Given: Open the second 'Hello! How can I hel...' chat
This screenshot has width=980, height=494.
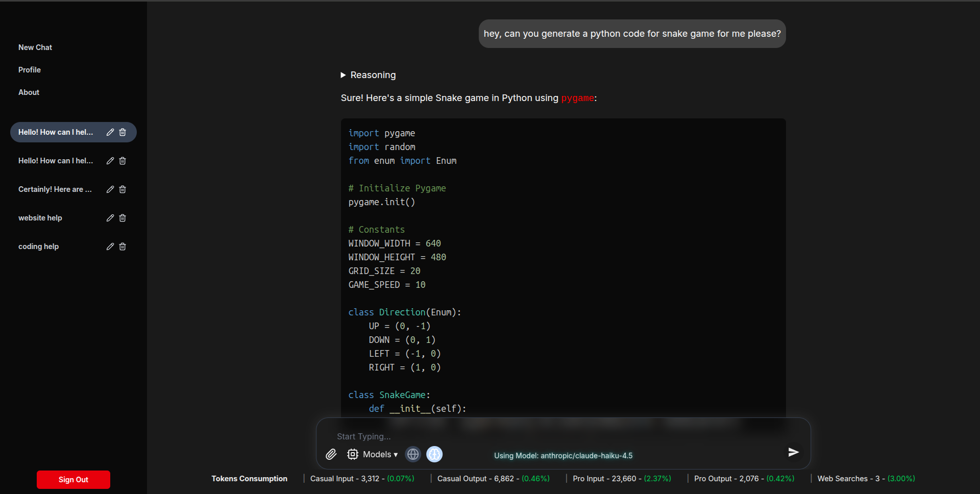Looking at the screenshot, I should point(56,161).
